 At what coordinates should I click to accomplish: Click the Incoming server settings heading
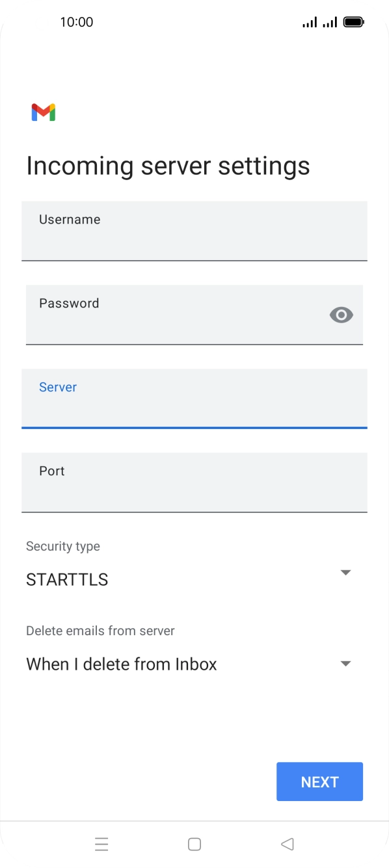(x=168, y=166)
